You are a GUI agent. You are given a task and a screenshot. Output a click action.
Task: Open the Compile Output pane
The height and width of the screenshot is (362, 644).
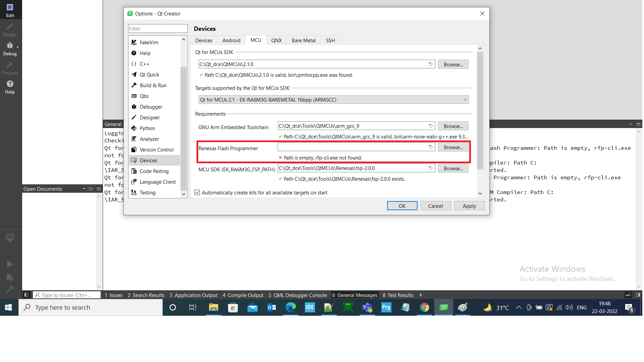click(x=243, y=295)
